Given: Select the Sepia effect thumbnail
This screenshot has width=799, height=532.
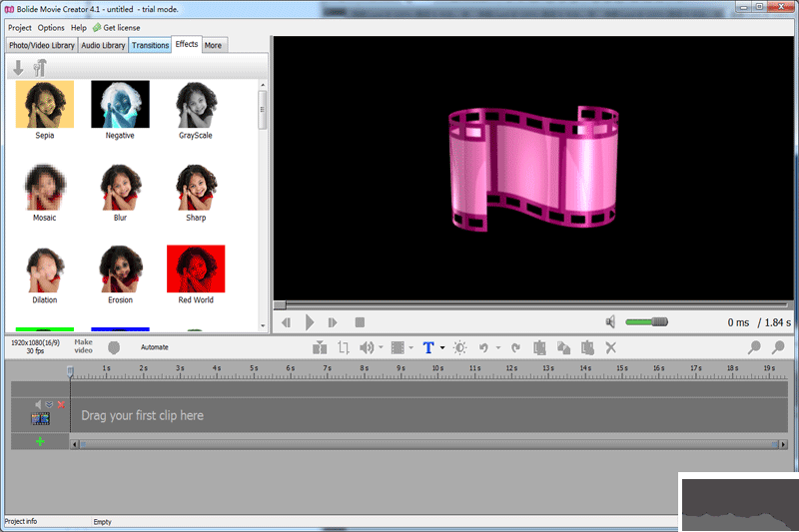Looking at the screenshot, I should tap(45, 104).
